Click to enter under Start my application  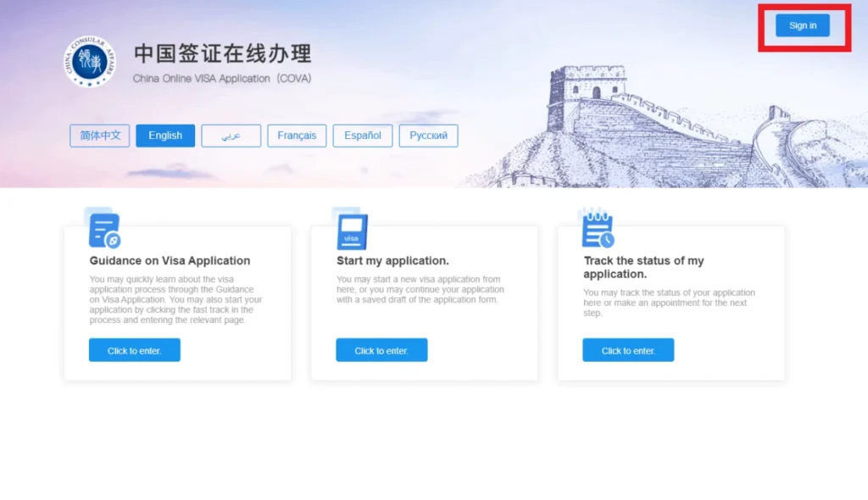[381, 350]
